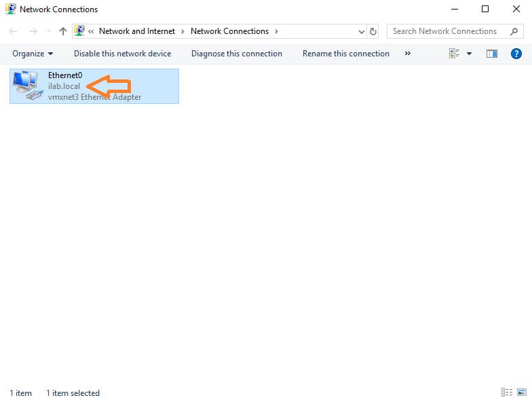The width and height of the screenshot is (532, 400).
Task: Refresh the Network Connections view
Action: coord(373,31)
